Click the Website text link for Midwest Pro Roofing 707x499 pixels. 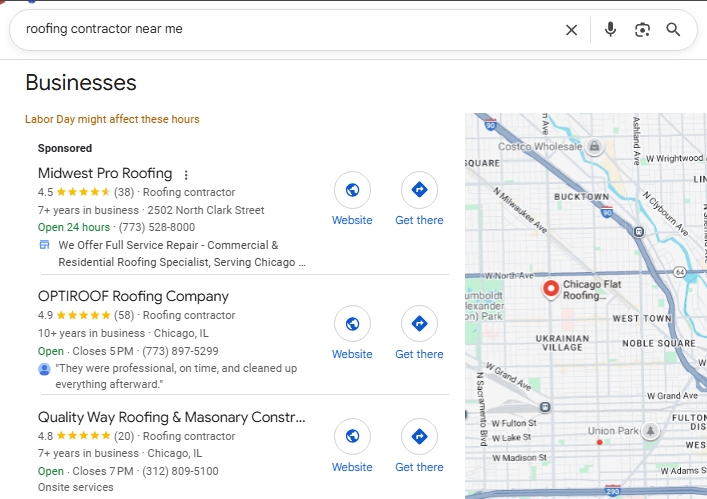pos(352,220)
